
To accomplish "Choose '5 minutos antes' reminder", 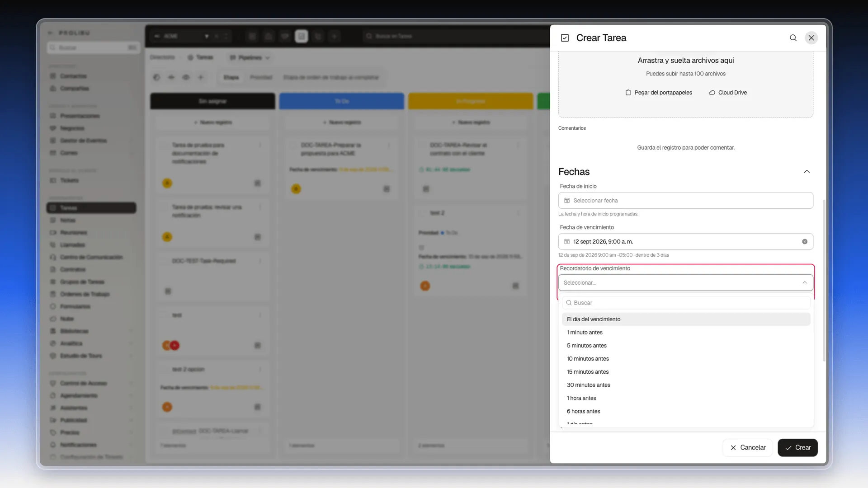I will (x=686, y=345).
